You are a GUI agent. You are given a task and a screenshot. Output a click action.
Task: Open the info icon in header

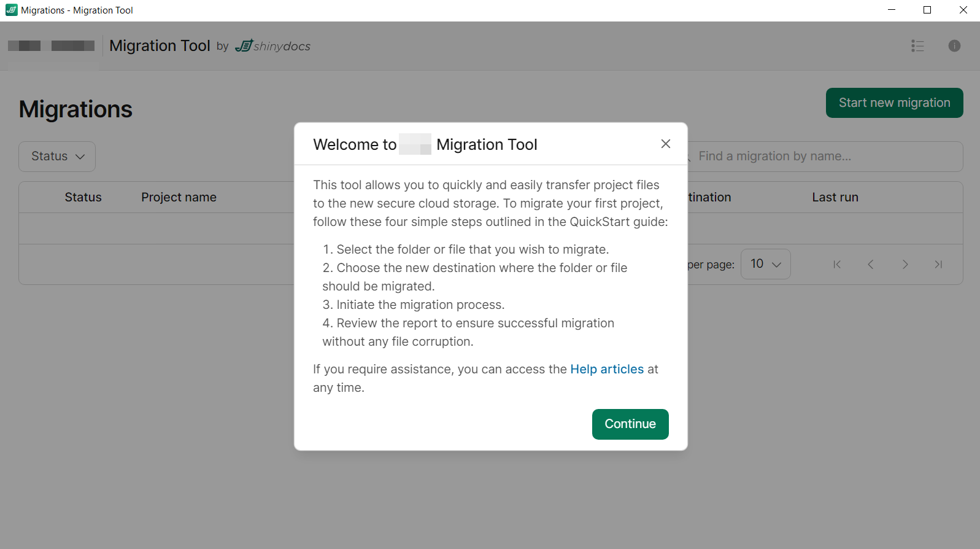954,46
